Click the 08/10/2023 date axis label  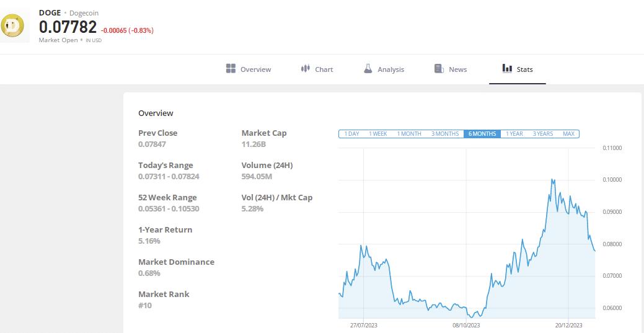click(466, 325)
